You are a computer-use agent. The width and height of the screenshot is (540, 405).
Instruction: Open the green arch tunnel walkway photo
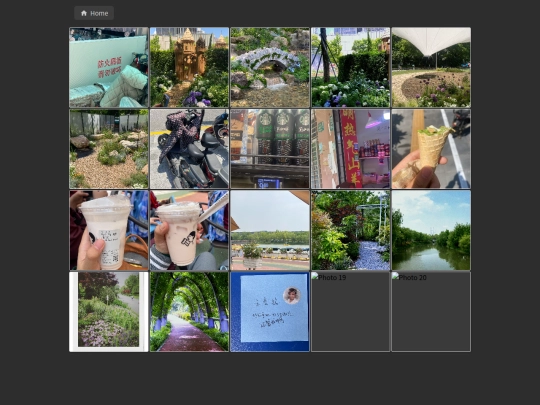189,312
